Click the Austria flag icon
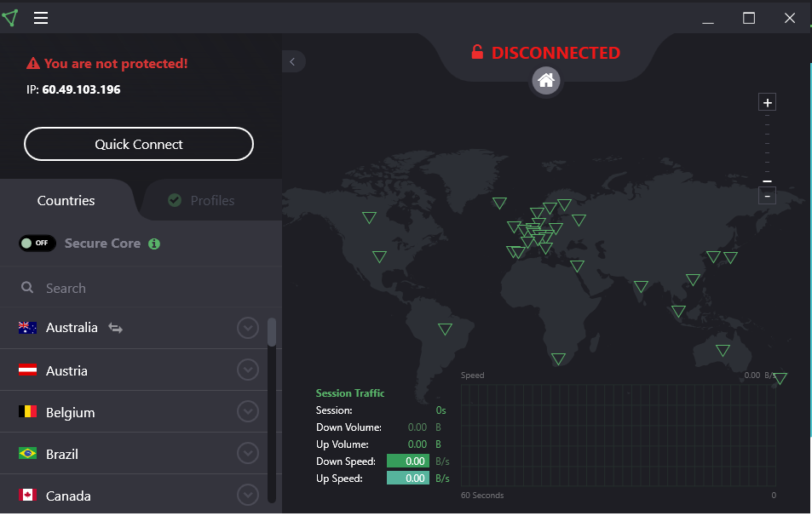812x516 pixels. 27,370
